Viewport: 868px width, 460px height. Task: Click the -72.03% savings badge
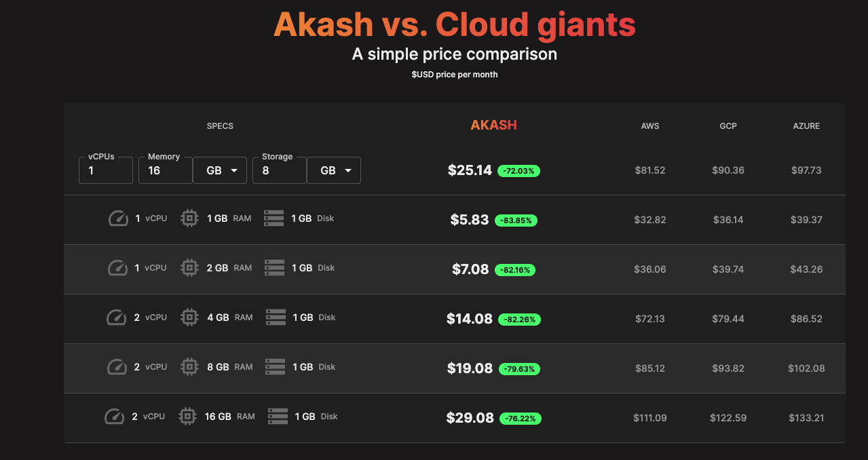519,171
